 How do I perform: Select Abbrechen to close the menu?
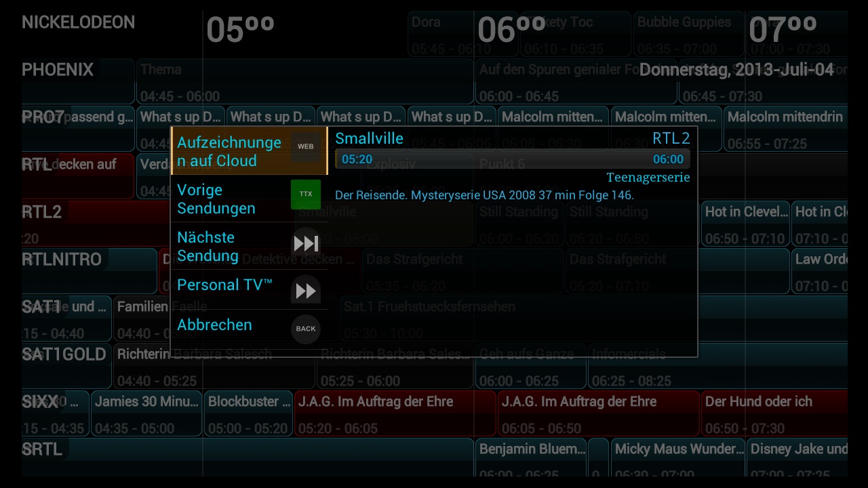[249, 329]
